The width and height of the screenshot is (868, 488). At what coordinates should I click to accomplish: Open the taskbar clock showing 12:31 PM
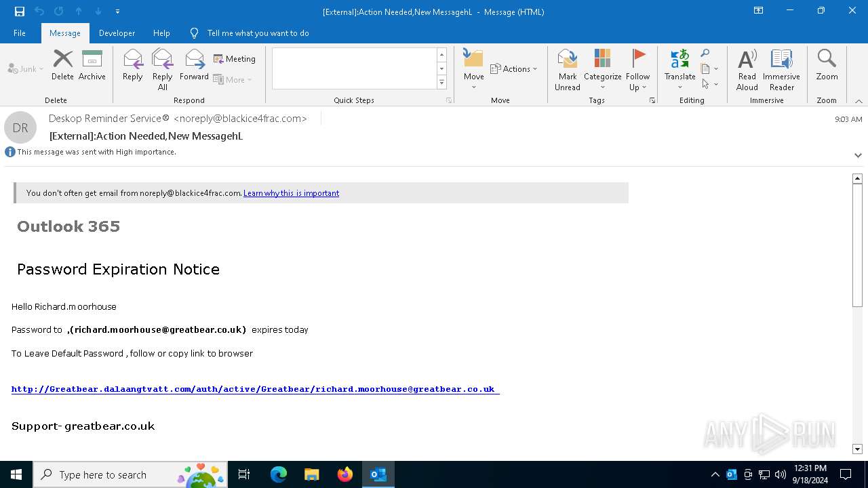(x=810, y=474)
